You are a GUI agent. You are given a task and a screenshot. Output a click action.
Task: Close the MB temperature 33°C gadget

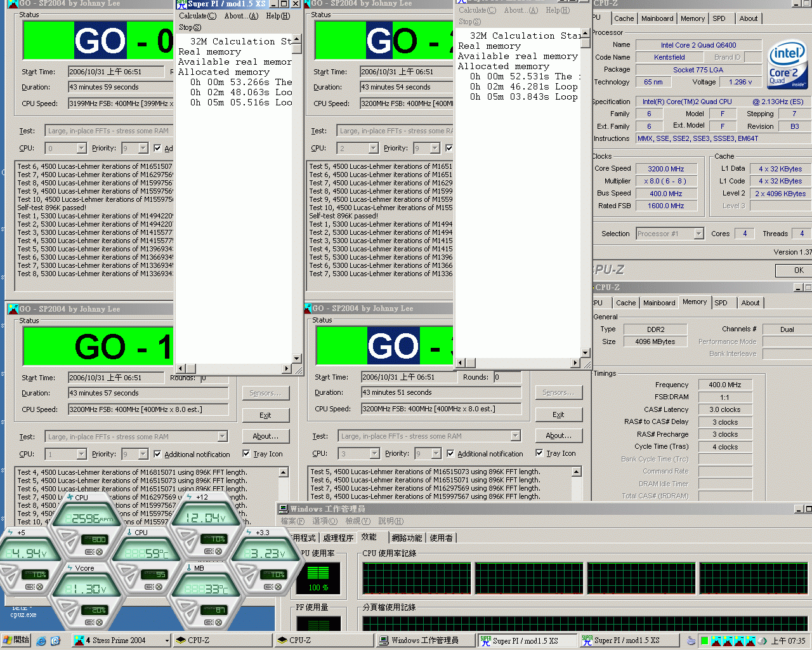tap(218, 622)
